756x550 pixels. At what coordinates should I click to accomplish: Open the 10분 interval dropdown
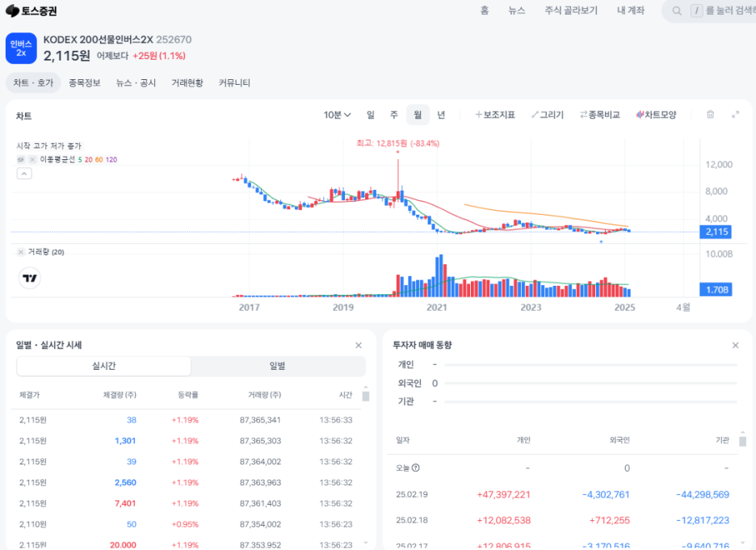[337, 115]
